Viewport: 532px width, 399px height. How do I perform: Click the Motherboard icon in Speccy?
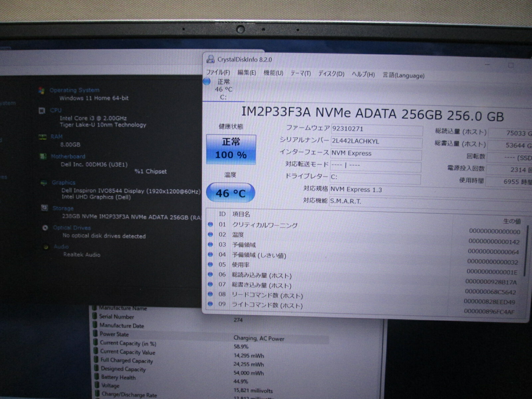pos(43,156)
